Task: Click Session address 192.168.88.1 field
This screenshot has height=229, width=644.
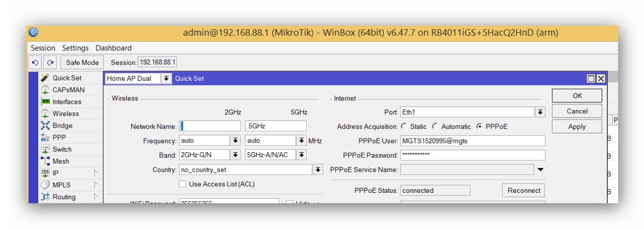Action: click(157, 62)
